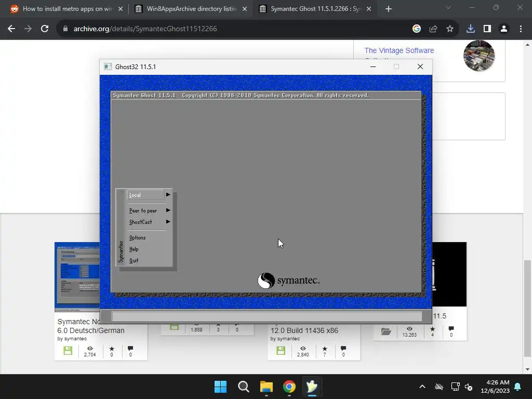Close the Win8AppxArchive tab
The width and height of the screenshot is (532, 399).
245,9
